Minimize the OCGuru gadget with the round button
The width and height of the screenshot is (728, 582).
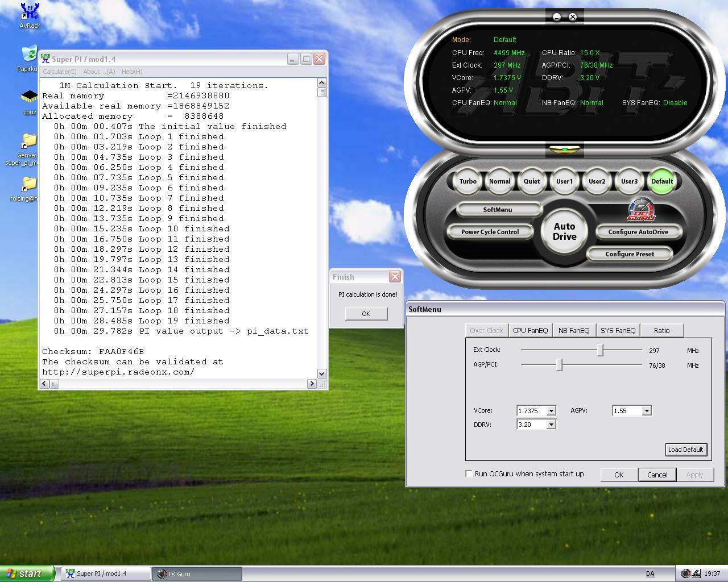click(x=557, y=17)
